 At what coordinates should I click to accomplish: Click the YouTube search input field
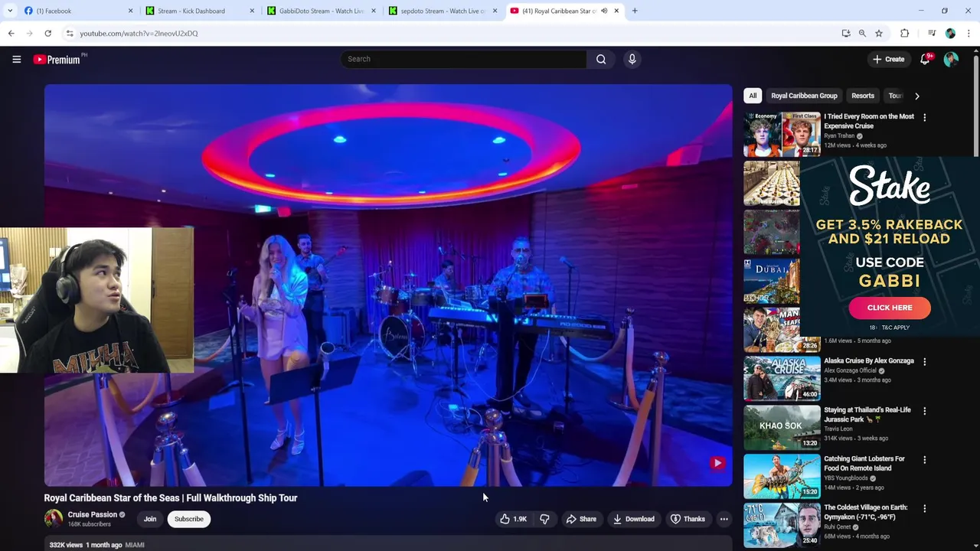(463, 59)
